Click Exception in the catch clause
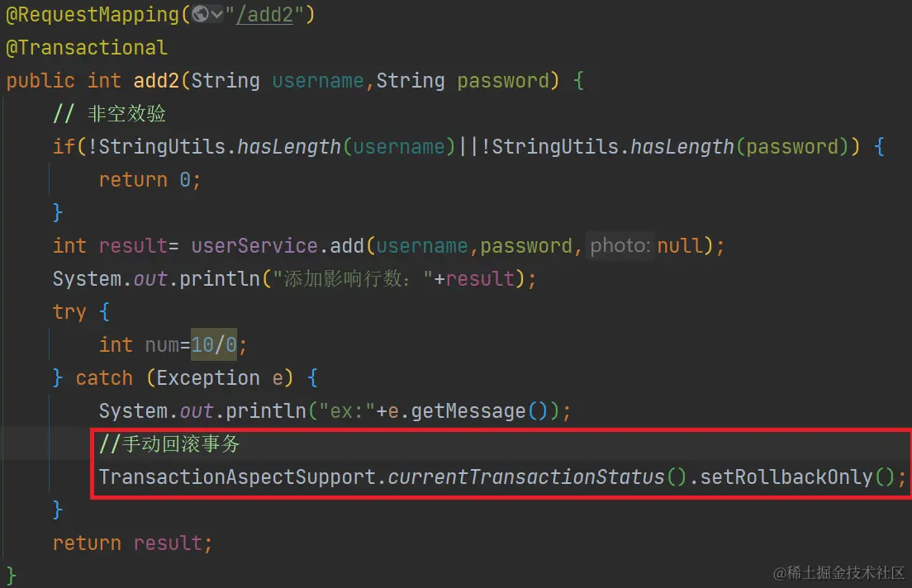912x588 pixels. tap(207, 378)
